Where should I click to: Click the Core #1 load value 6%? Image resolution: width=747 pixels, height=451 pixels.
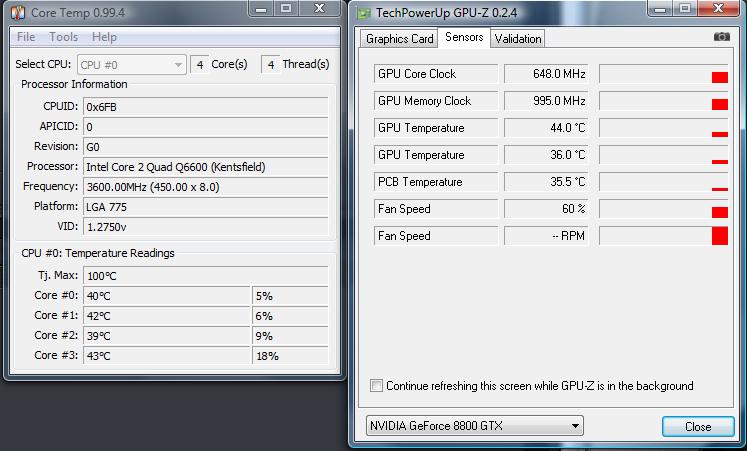(x=291, y=316)
